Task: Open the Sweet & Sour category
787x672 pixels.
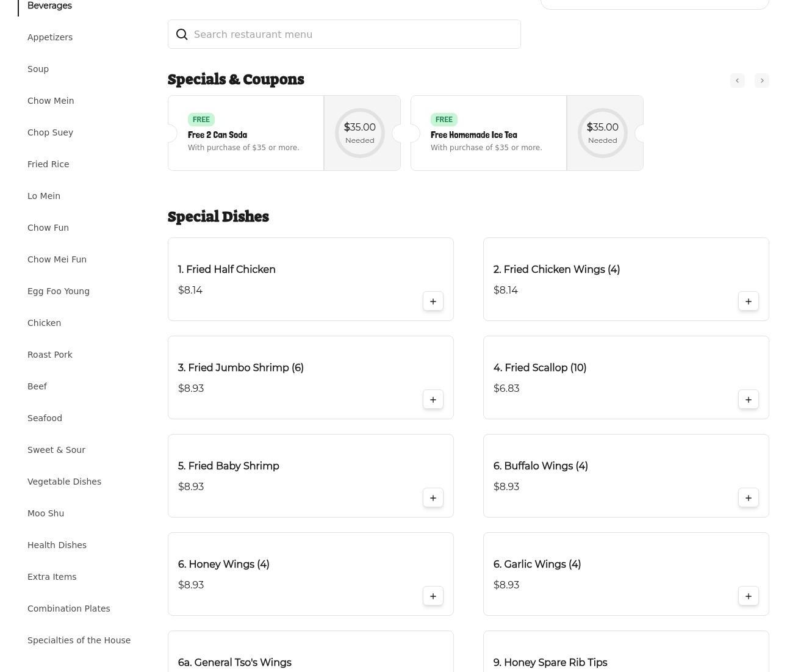Action: tap(56, 450)
